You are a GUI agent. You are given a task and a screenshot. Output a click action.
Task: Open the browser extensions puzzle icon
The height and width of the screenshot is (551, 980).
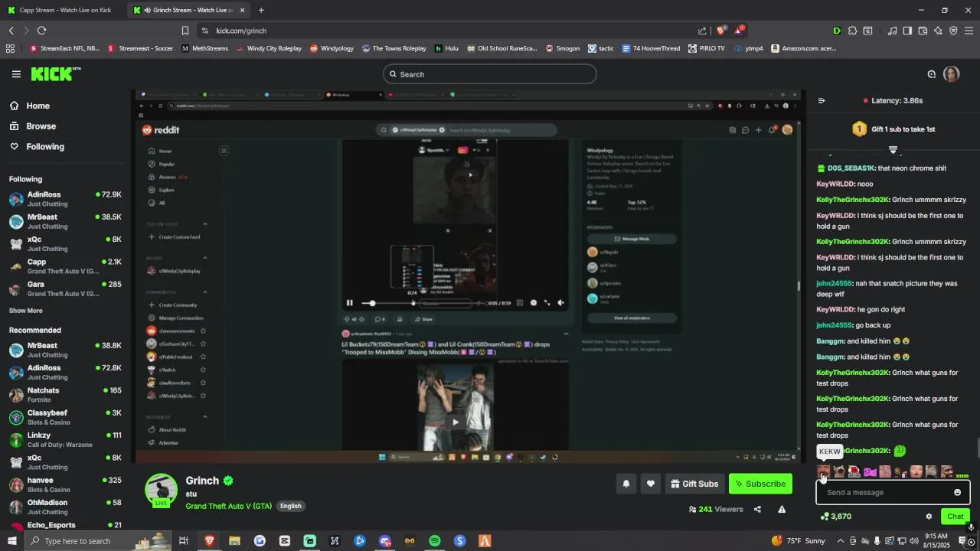[x=852, y=31]
